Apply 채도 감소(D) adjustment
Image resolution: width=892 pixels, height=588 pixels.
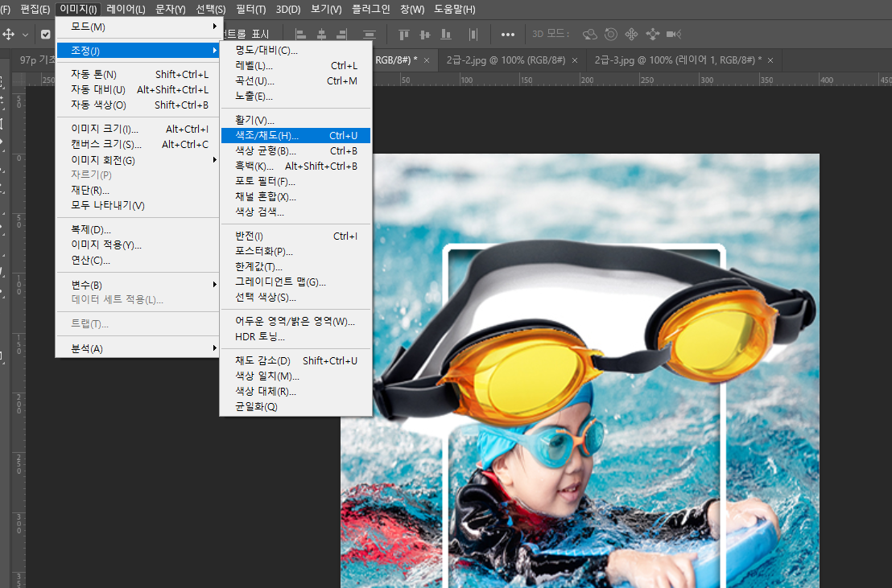tap(295, 360)
